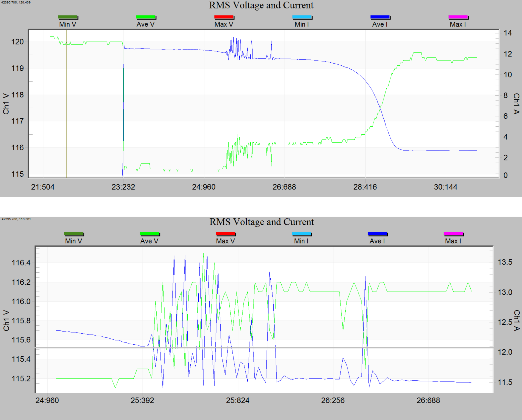Click the blue Ave I swatch on top chart
The height and width of the screenshot is (420, 522).
(380, 17)
